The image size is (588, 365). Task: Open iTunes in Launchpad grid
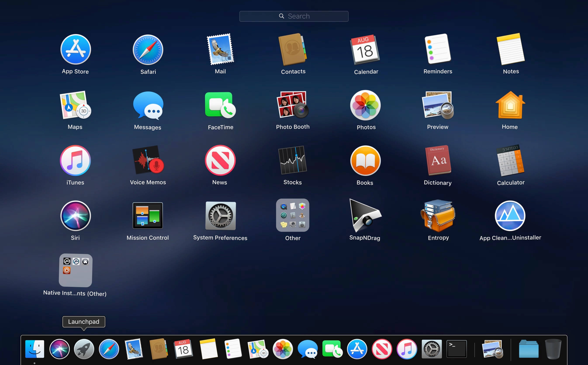(x=75, y=160)
